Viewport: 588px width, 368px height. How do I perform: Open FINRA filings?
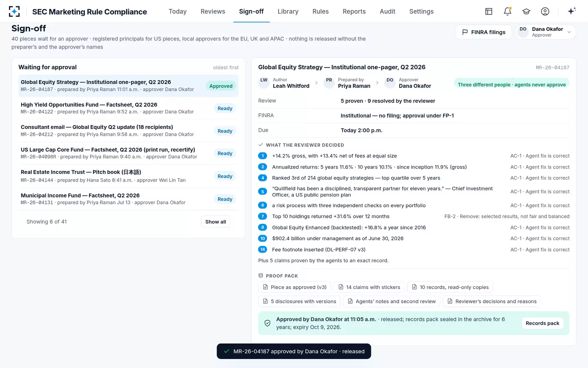[483, 32]
